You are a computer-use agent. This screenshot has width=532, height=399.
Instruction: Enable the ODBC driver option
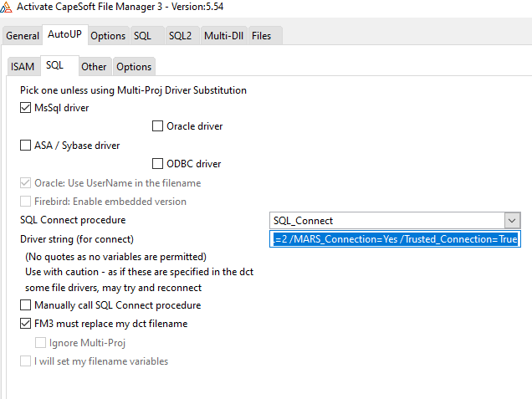[159, 164]
